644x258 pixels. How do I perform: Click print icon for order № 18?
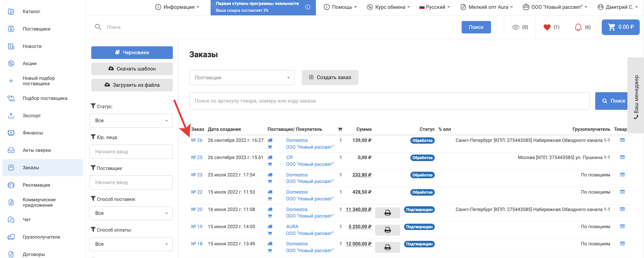[387, 247]
